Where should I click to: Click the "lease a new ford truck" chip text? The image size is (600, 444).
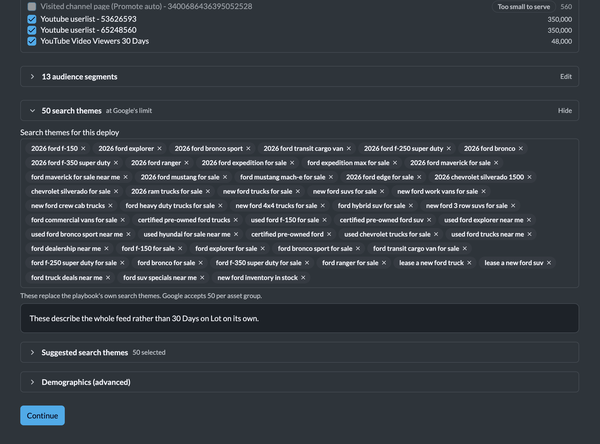(x=431, y=263)
